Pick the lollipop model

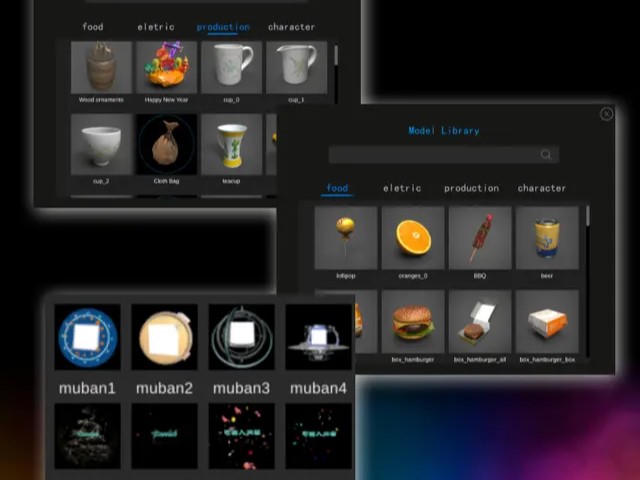346,238
